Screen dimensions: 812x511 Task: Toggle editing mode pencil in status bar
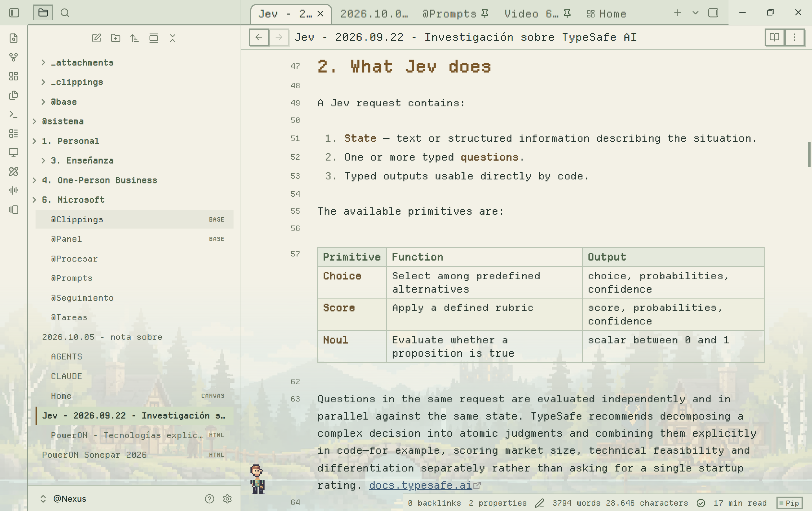click(540, 503)
